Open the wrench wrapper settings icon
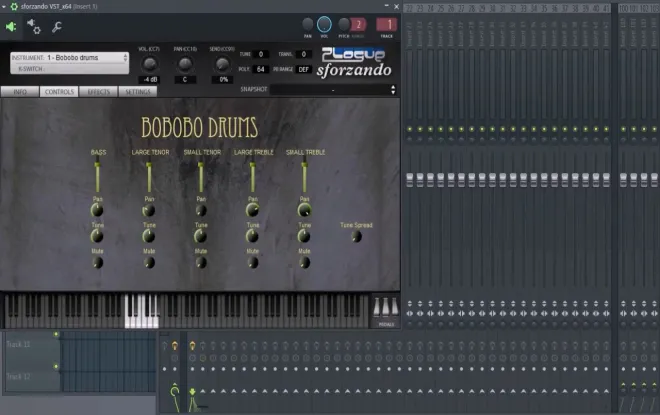660x415 pixels. coord(56,27)
